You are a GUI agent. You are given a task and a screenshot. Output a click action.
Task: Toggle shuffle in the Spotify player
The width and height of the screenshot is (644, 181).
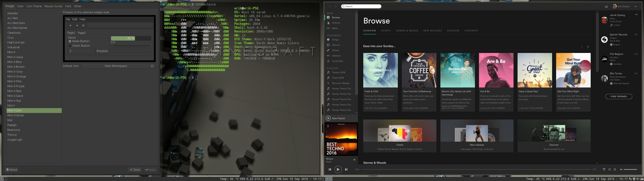[x=609, y=169]
